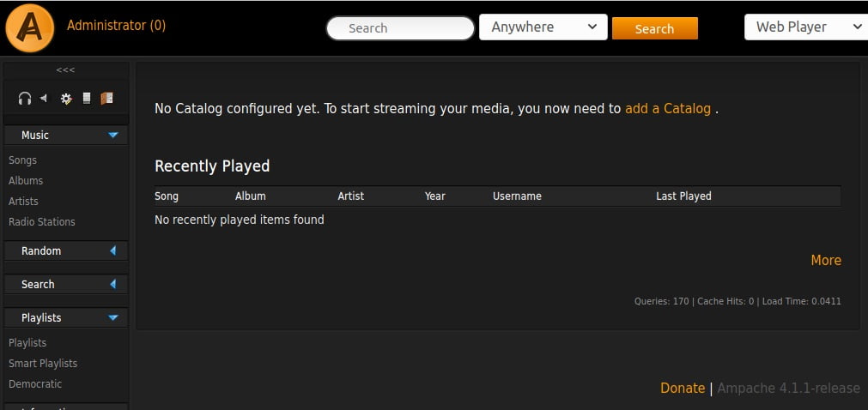Open Preferences via the gear icon
This screenshot has height=410, width=868.
66,99
